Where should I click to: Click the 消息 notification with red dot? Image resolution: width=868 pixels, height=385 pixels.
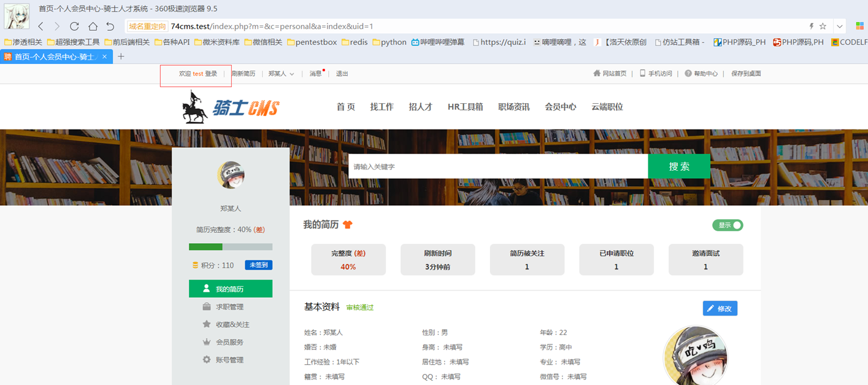click(316, 74)
